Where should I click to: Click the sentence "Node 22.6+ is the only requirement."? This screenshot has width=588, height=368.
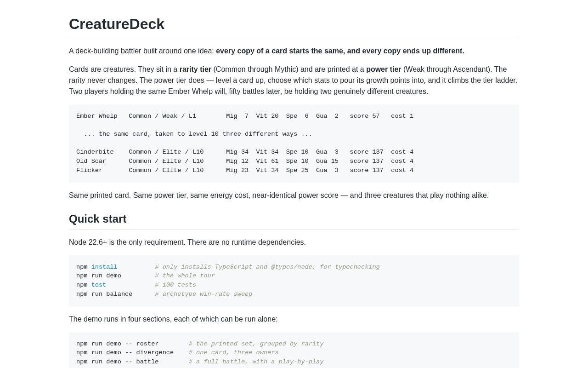[127, 242]
